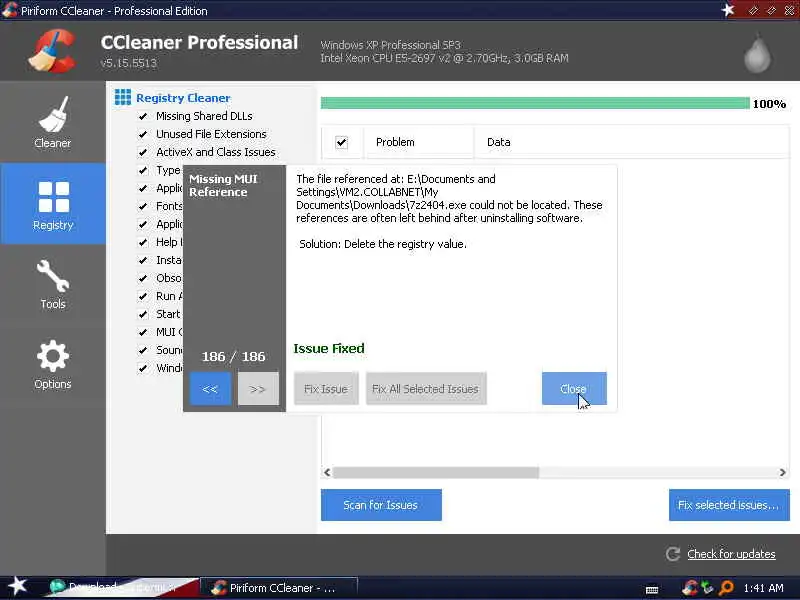Switch to Downloads window on taskbar
Image resolution: width=800 pixels, height=600 pixels.
click(x=122, y=588)
